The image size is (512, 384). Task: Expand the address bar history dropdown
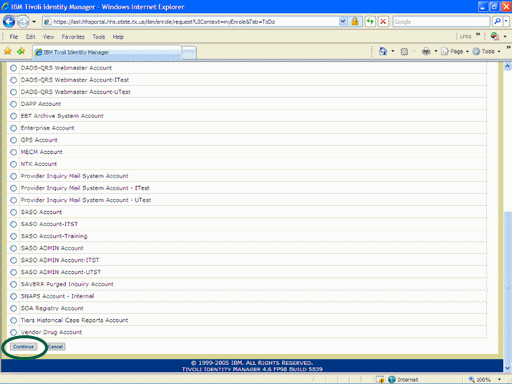(x=343, y=22)
